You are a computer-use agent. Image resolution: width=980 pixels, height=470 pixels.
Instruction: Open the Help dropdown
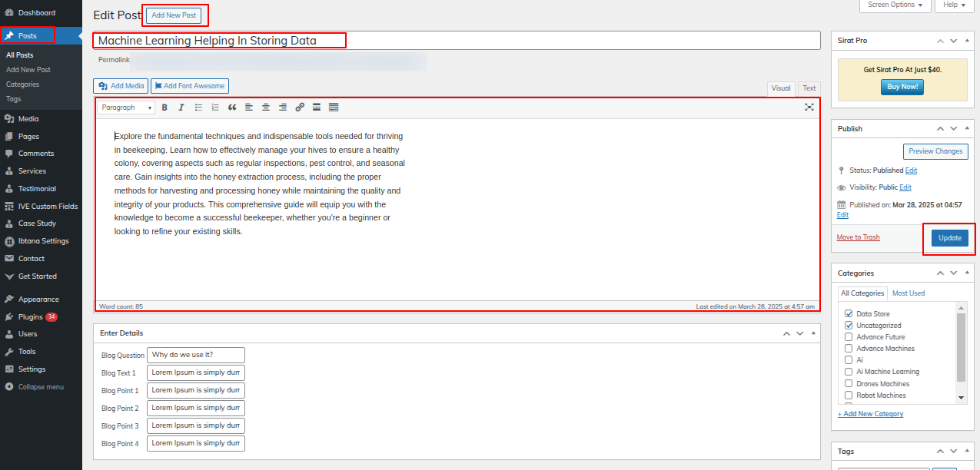pos(954,5)
